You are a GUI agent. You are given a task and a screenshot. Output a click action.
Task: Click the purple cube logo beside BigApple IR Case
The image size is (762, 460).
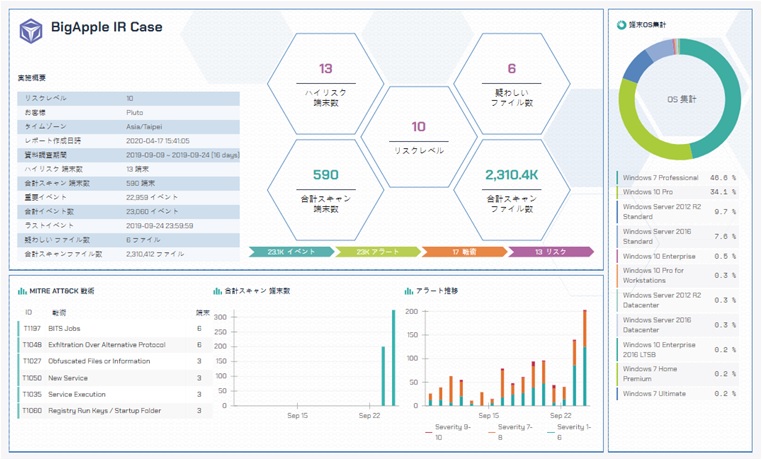(x=31, y=31)
